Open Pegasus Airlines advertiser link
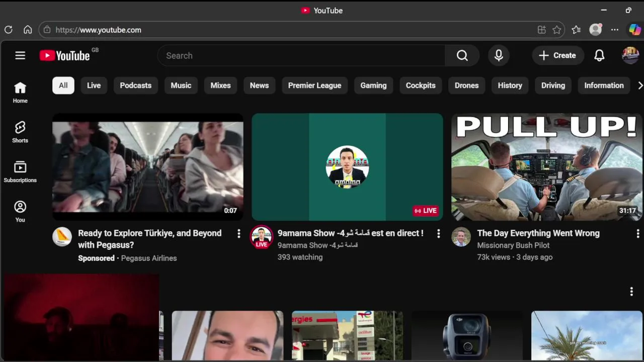This screenshot has height=362, width=644. tap(149, 258)
